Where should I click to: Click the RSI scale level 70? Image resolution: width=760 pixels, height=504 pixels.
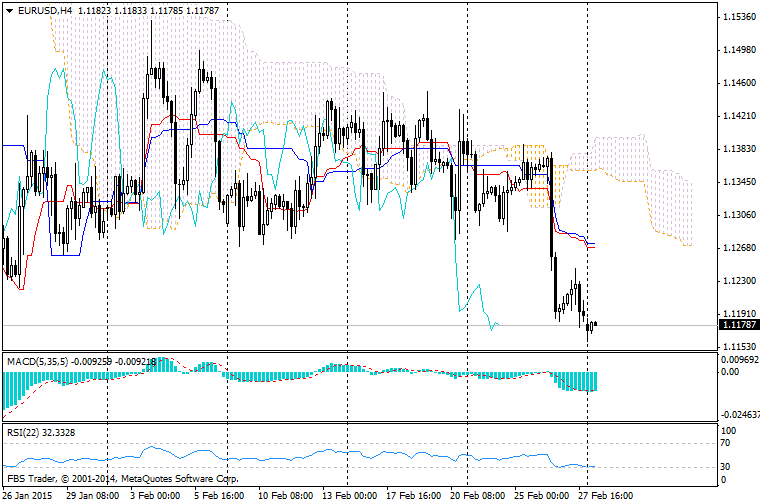[x=727, y=443]
